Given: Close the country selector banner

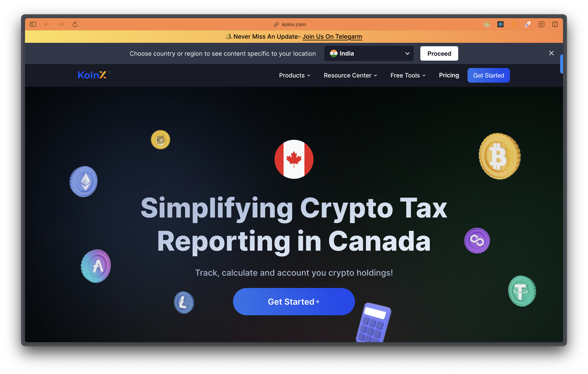Looking at the screenshot, I should tap(552, 53).
